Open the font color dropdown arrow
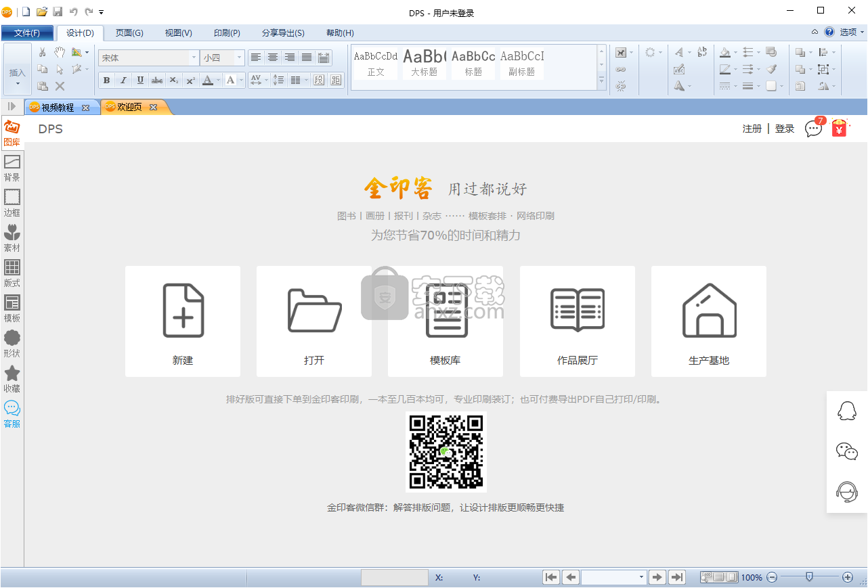 coord(218,81)
